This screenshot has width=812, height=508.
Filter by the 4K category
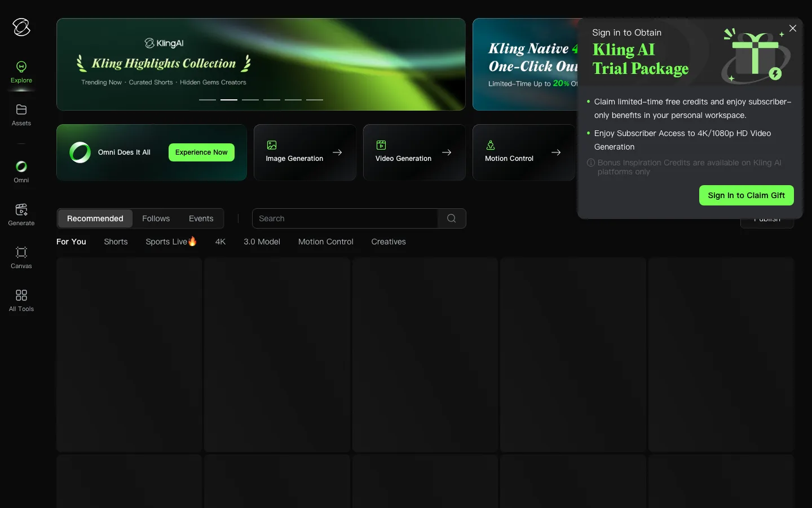[220, 242]
